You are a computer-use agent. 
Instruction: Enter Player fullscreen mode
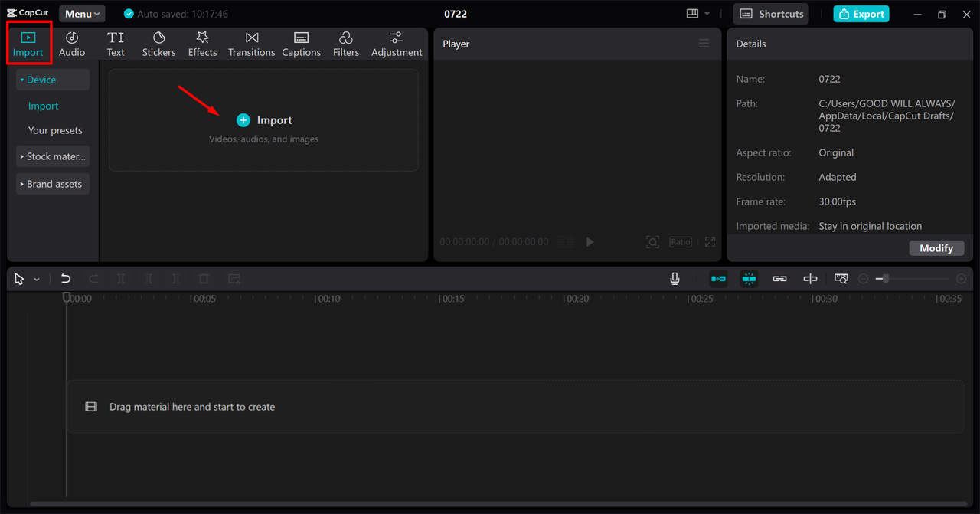pos(710,242)
